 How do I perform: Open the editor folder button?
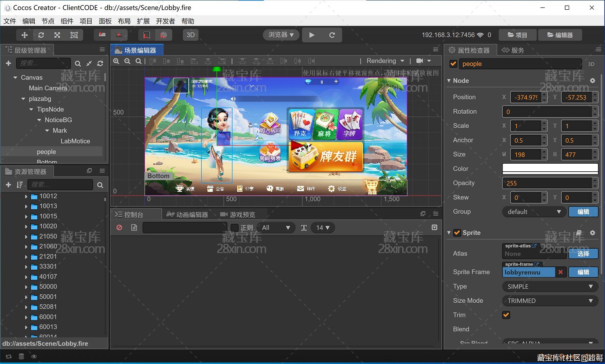560,35
